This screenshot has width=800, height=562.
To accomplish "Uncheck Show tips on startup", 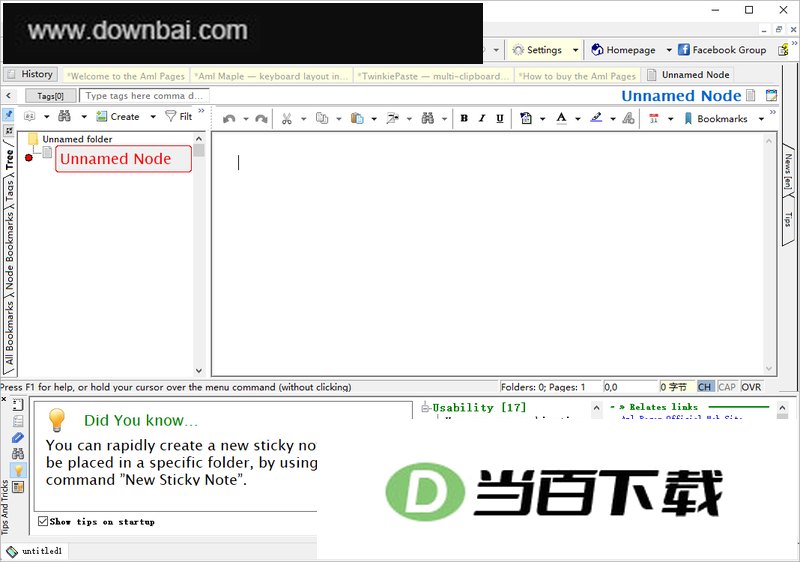I will (x=43, y=521).
